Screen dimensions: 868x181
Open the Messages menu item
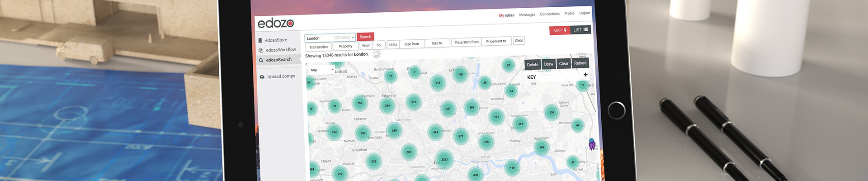point(527,15)
